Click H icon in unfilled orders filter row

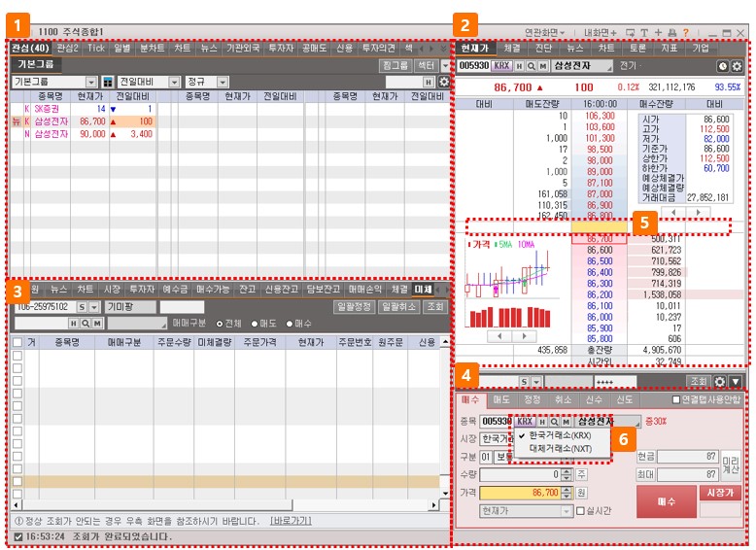click(x=73, y=324)
